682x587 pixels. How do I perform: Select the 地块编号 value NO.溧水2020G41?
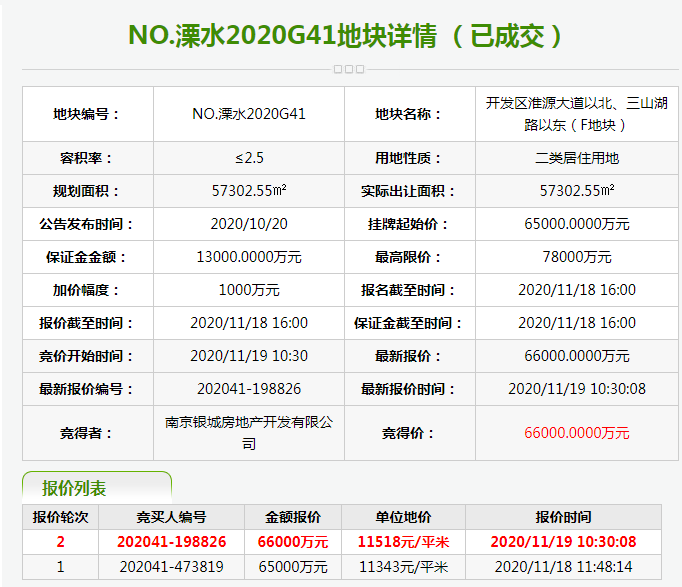pos(249,114)
